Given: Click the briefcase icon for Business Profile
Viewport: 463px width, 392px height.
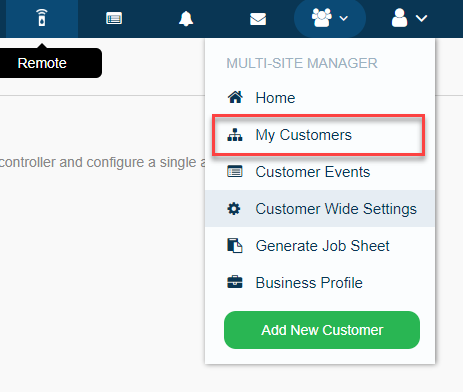Looking at the screenshot, I should tap(235, 282).
